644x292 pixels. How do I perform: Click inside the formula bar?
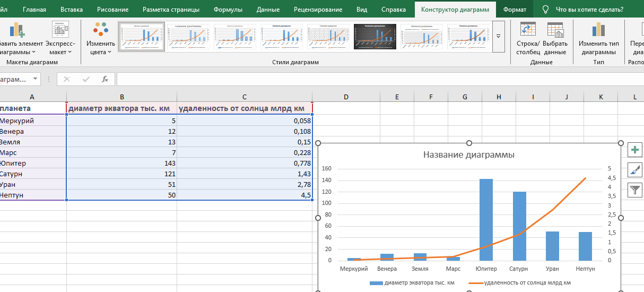371,79
